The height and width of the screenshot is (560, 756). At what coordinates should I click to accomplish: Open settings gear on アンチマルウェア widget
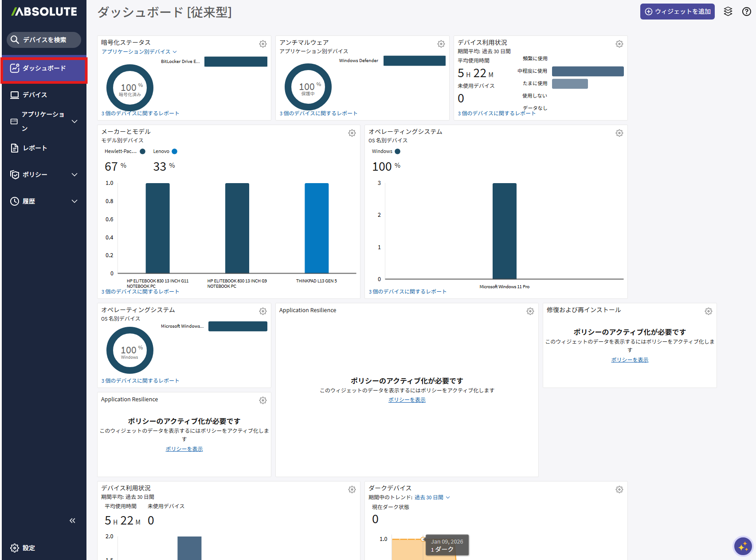pos(441,44)
